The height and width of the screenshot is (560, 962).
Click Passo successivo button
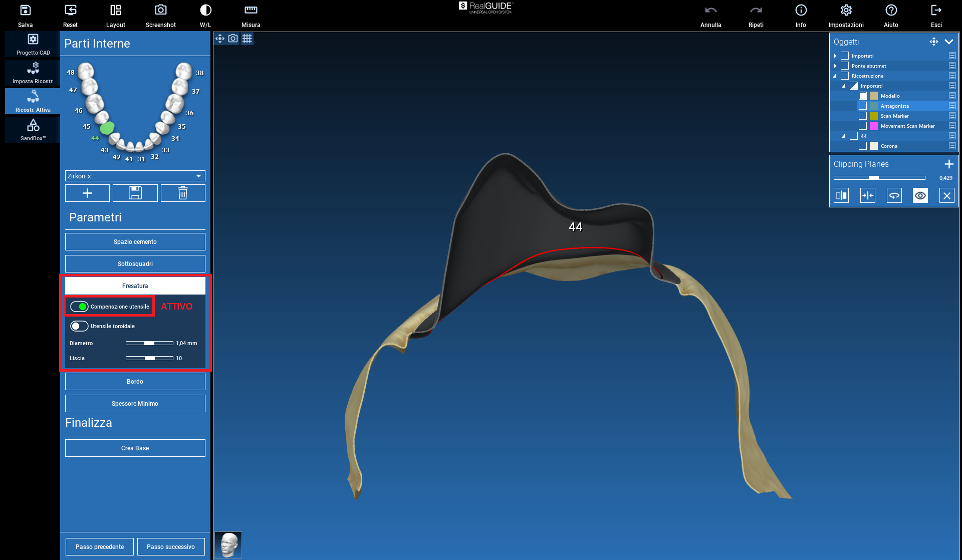[x=170, y=546]
